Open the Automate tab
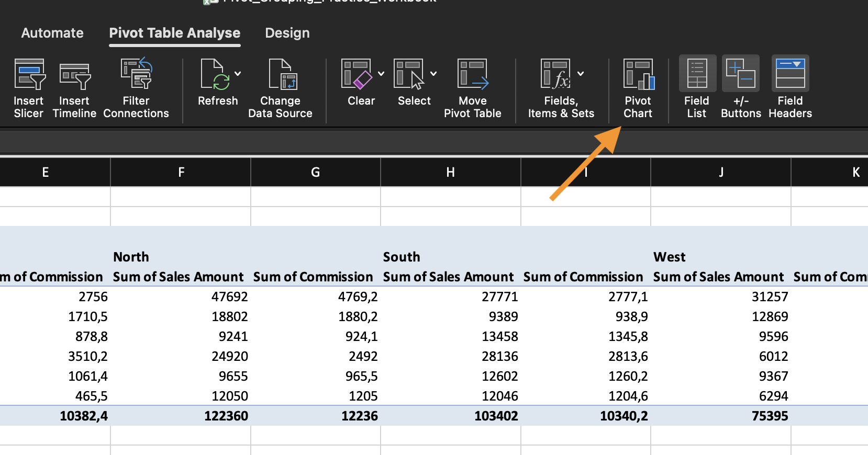868x455 pixels. coord(52,33)
